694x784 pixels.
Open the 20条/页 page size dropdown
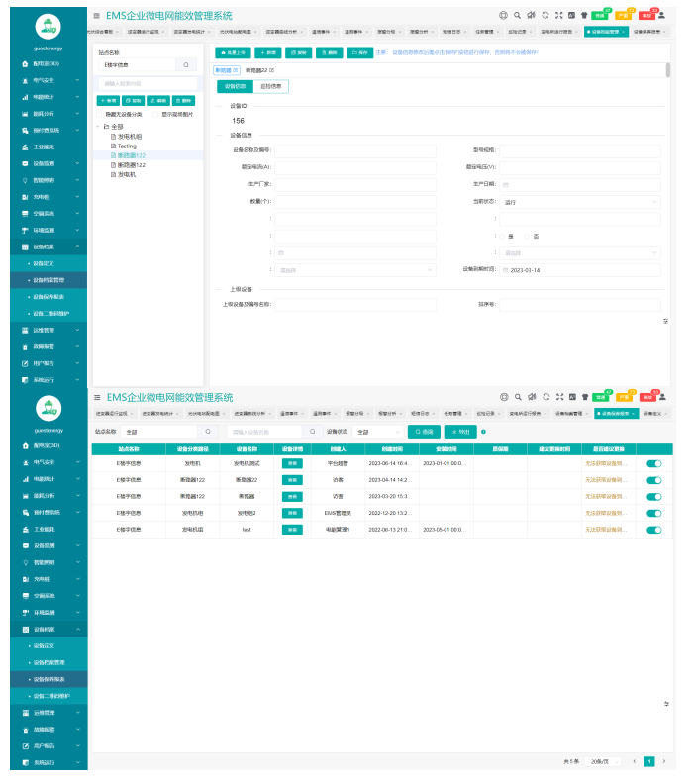600,761
